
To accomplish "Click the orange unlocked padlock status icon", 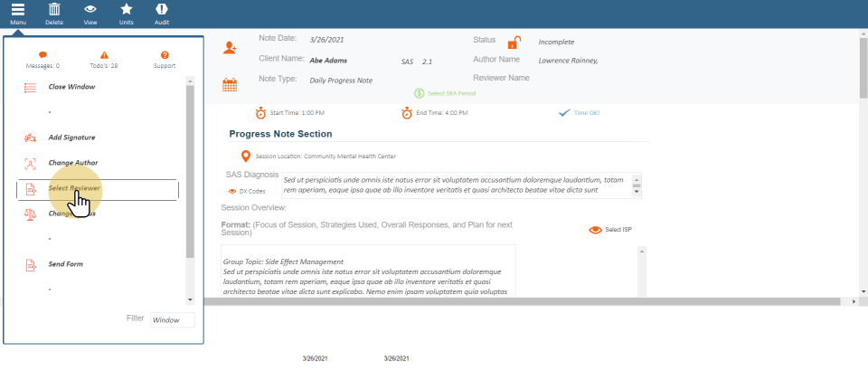I will pyautogui.click(x=514, y=43).
